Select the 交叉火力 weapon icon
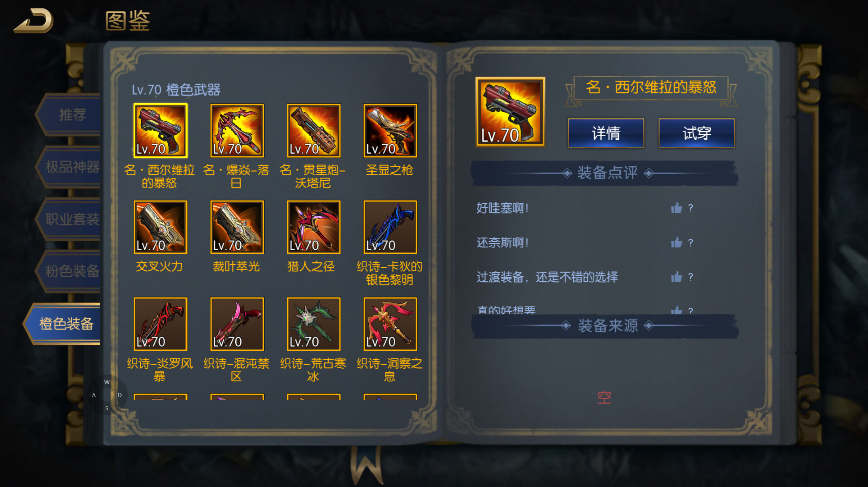This screenshot has width=868, height=487. [x=160, y=227]
